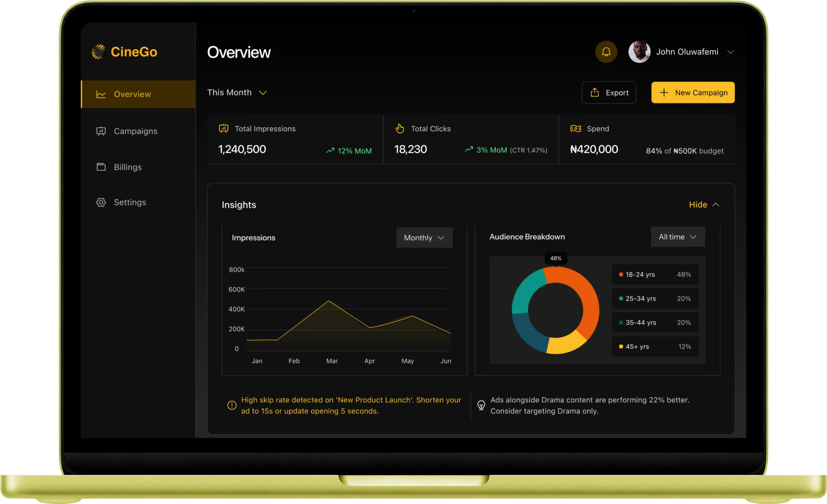Click the High skip rate alert message
This screenshot has height=504, width=827.
(351, 405)
